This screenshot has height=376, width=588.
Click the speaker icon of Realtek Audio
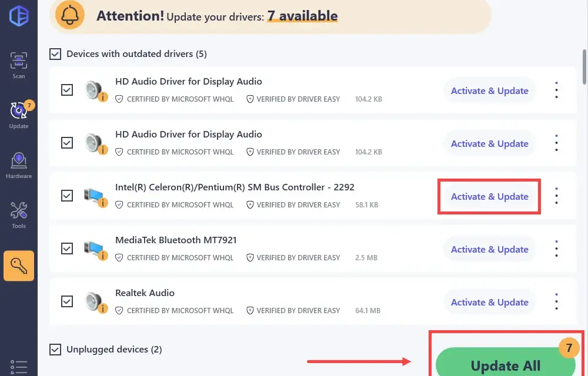96,301
